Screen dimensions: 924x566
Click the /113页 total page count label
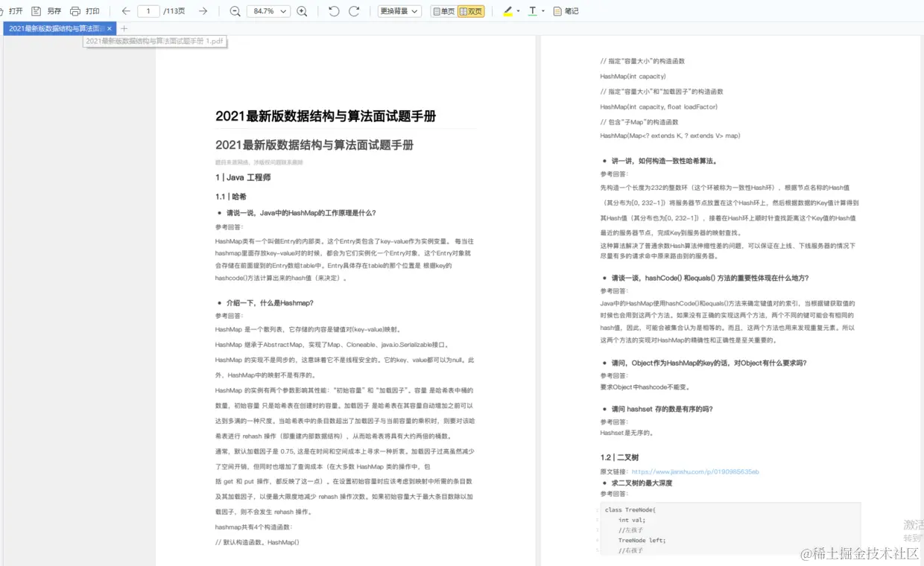pos(174,11)
